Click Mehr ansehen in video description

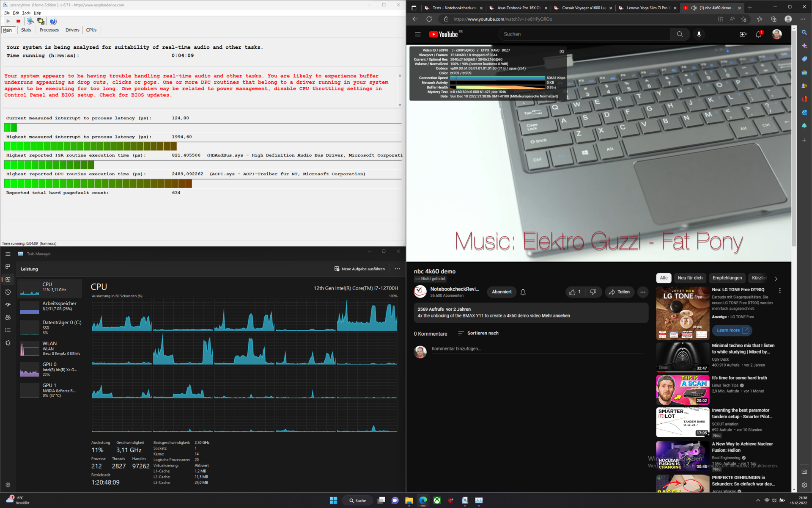click(556, 316)
